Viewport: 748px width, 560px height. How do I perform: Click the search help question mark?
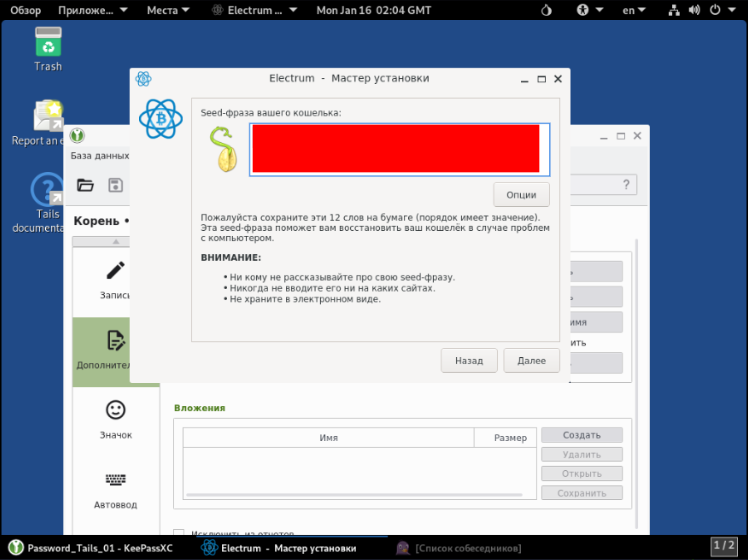coord(627,185)
